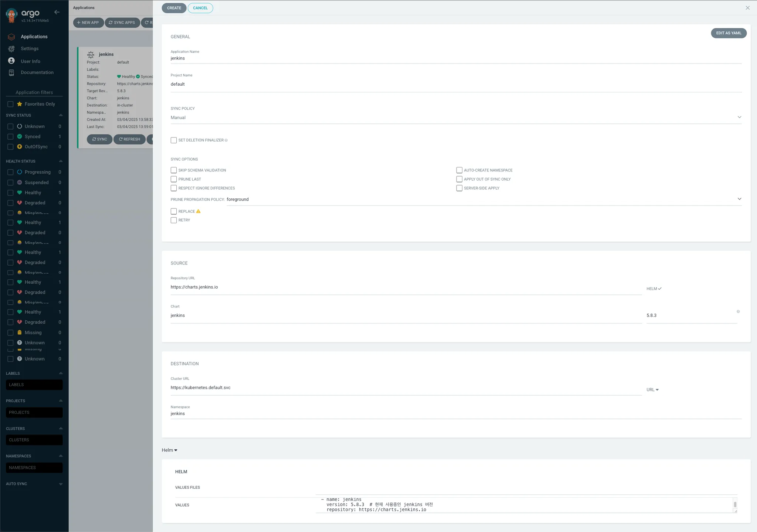Collapse sidebar with back arrow icon
The image size is (757, 532).
pyautogui.click(x=57, y=12)
